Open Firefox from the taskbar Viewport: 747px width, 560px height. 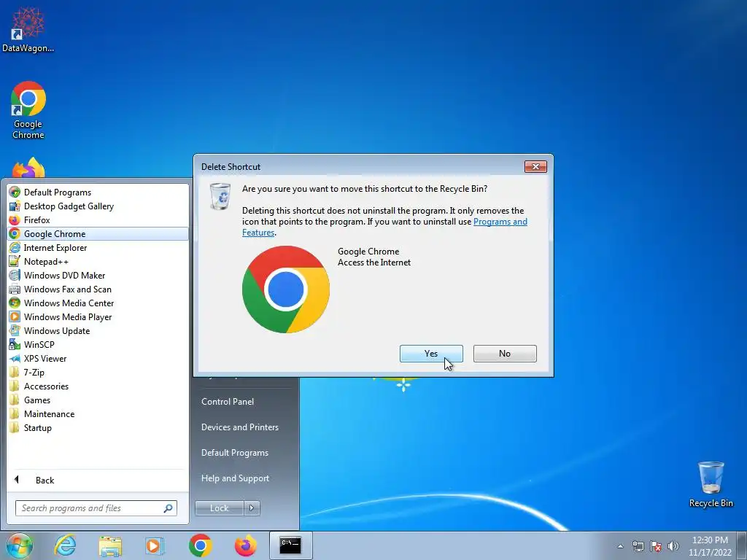(245, 545)
